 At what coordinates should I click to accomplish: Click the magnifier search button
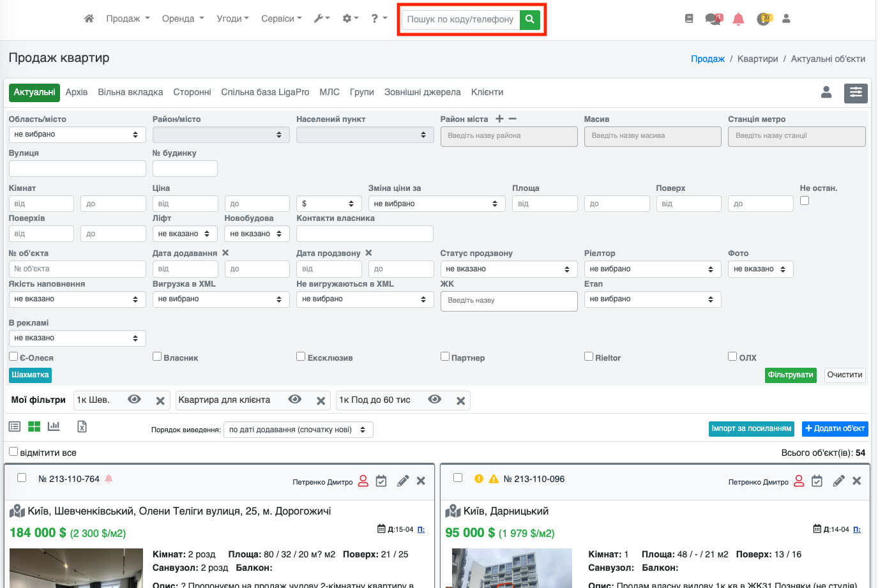point(529,19)
